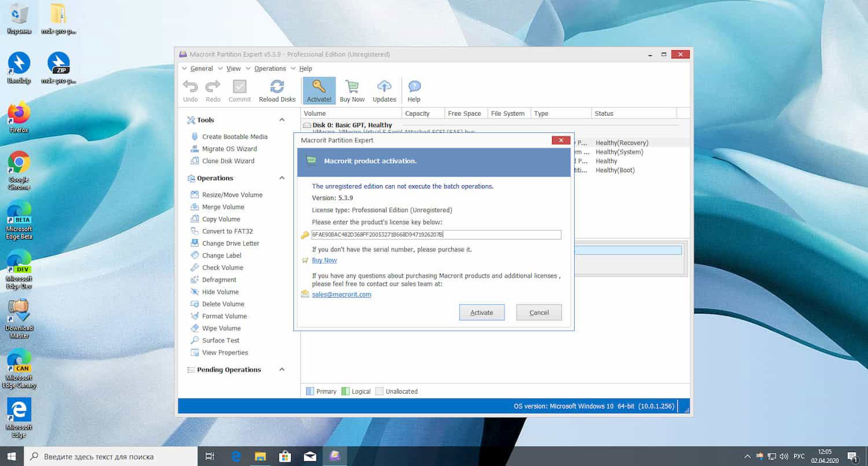The image size is (868, 466).
Task: Open Download Master desktop shortcut
Action: pyautogui.click(x=19, y=319)
